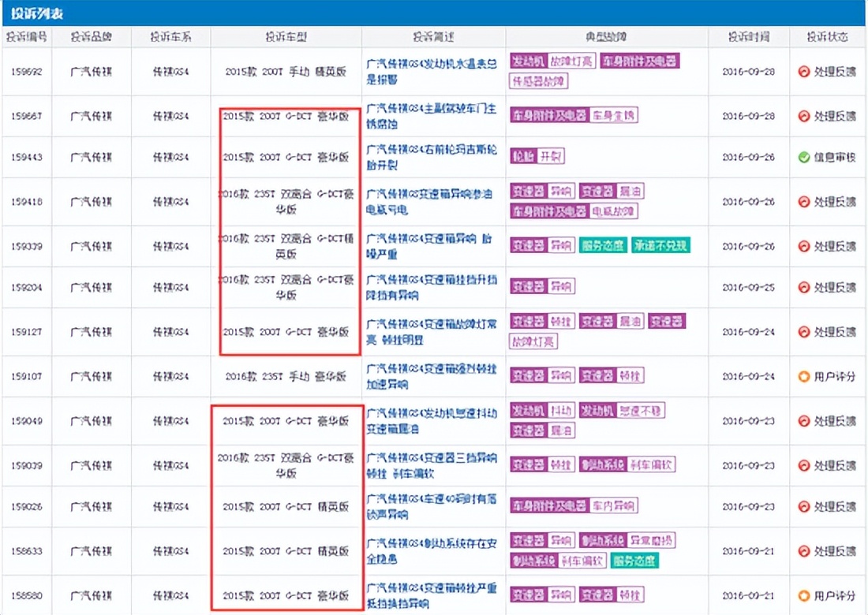Open the 制动系统存在安全隐患 complaint link
The height and width of the screenshot is (615, 868).
pos(432,551)
